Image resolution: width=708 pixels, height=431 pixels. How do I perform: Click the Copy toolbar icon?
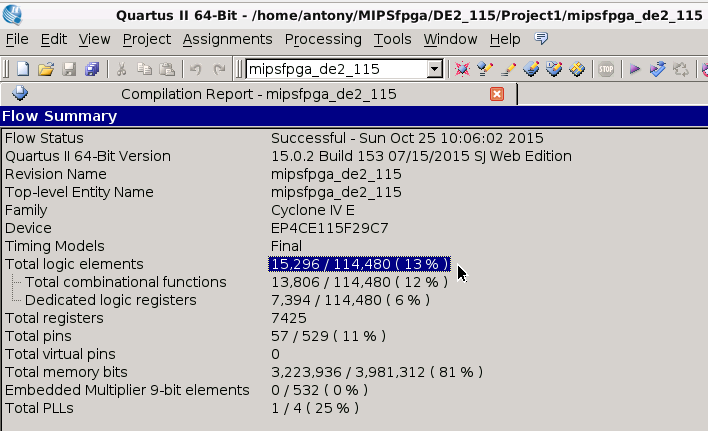click(x=144, y=69)
